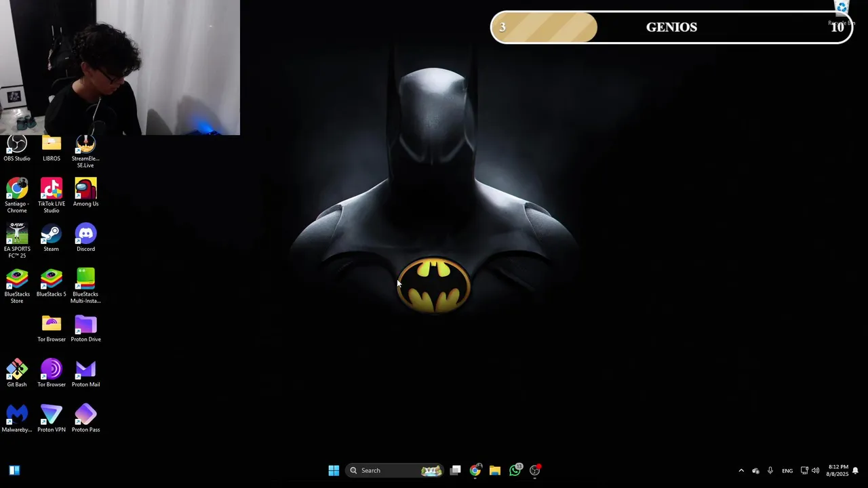The width and height of the screenshot is (868, 488).
Task: Open the Widgets panel button
Action: click(14, 470)
